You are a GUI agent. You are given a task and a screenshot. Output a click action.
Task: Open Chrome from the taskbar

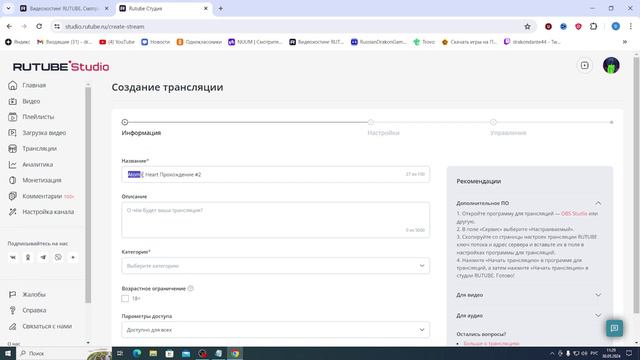coord(235,353)
